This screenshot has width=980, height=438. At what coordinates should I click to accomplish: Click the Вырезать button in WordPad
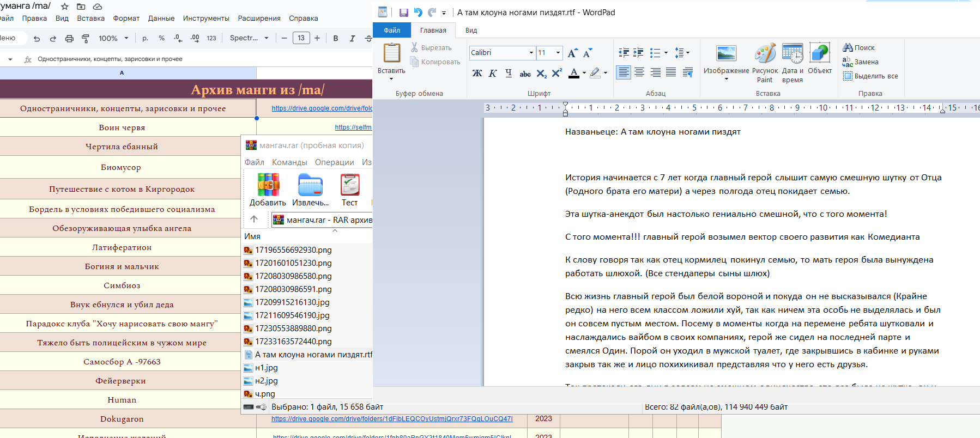tap(431, 48)
